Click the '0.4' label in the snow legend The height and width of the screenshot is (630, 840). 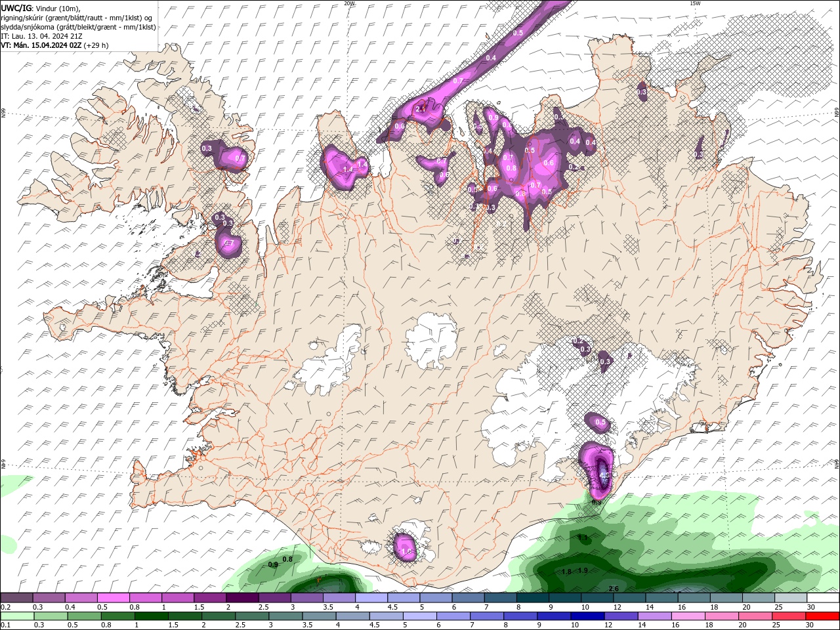tap(70, 607)
